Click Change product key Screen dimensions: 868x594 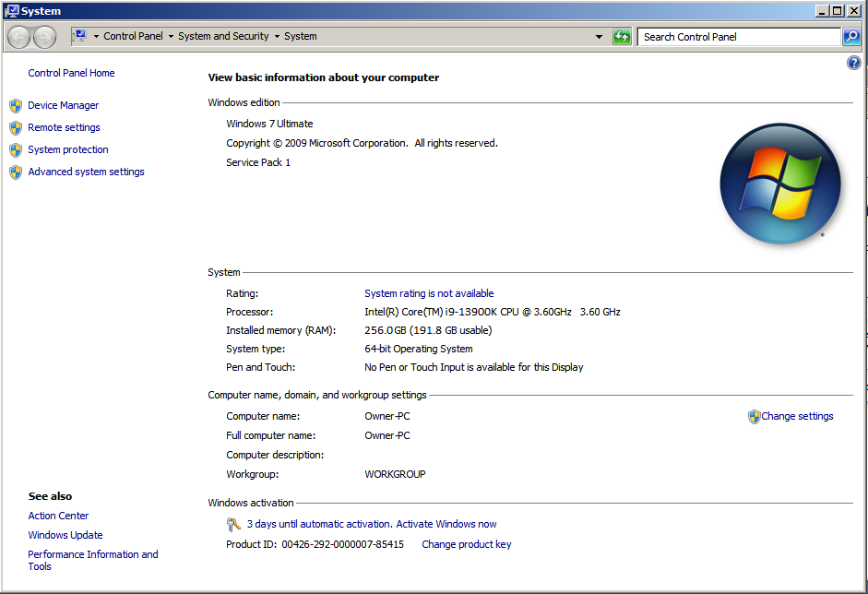tap(467, 544)
